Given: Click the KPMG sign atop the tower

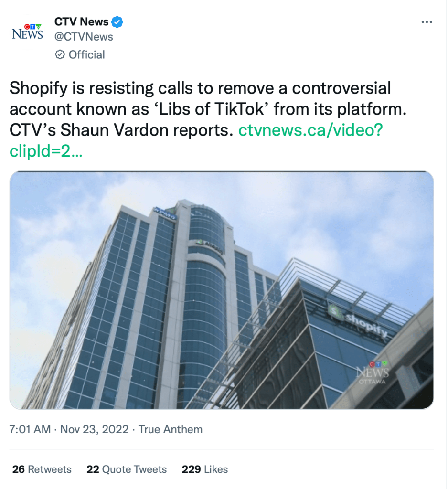Looking at the screenshot, I should [x=165, y=213].
